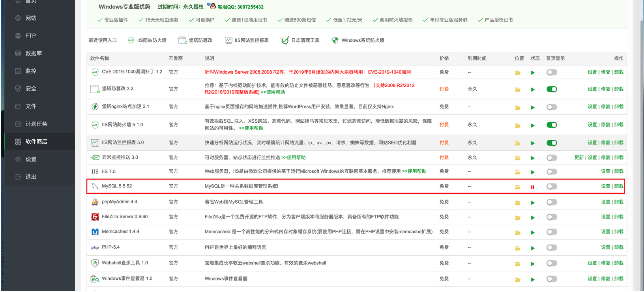This screenshot has width=644, height=292.
Task: Enable homepage display for phpMyAdmin 4.4
Action: (552, 202)
